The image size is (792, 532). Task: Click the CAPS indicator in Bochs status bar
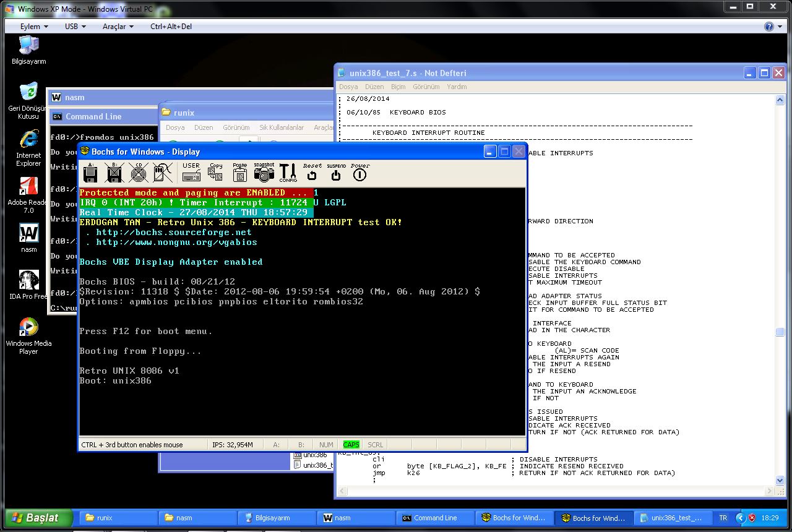[x=351, y=445]
